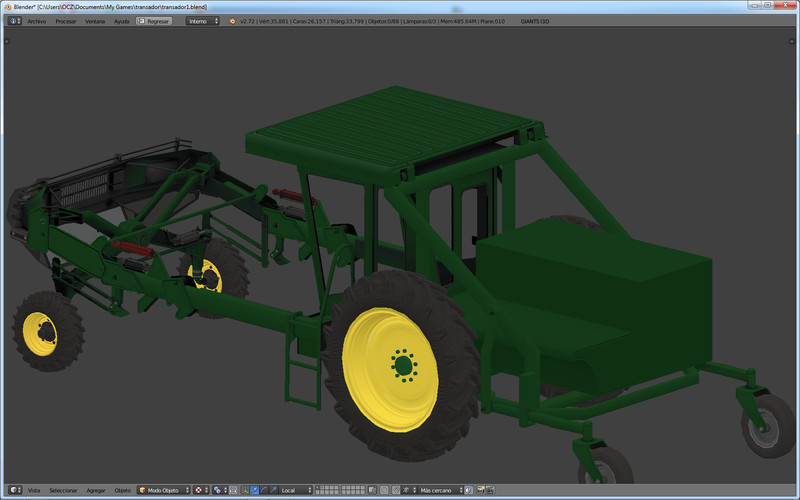This screenshot has width=800, height=500.
Task: Open the Seleccionar menu in viewport header
Action: click(63, 490)
